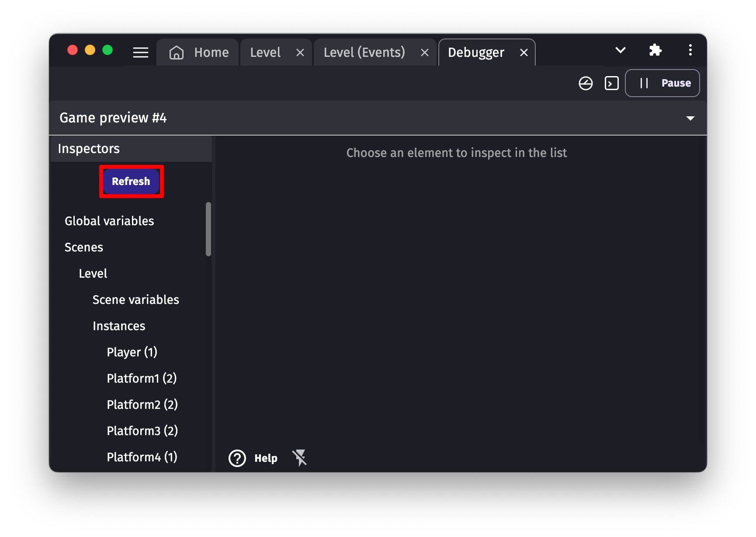Select Global variables in inspectors list
756x537 pixels.
pos(109,221)
